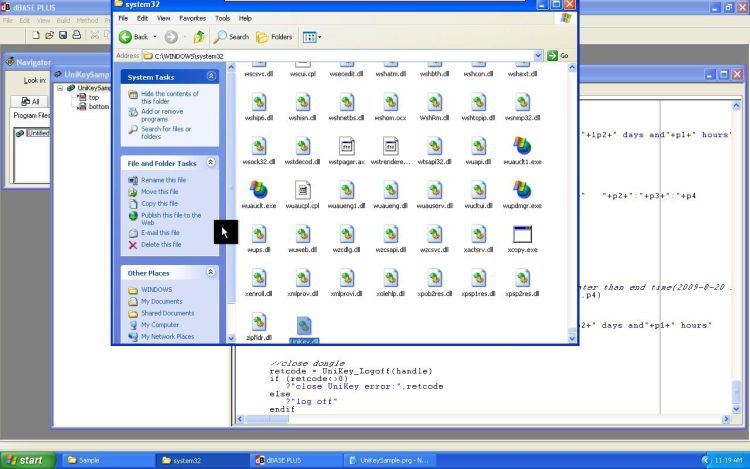The image size is (750, 469).
Task: Select the wsock32.dll file icon
Action: 259,146
